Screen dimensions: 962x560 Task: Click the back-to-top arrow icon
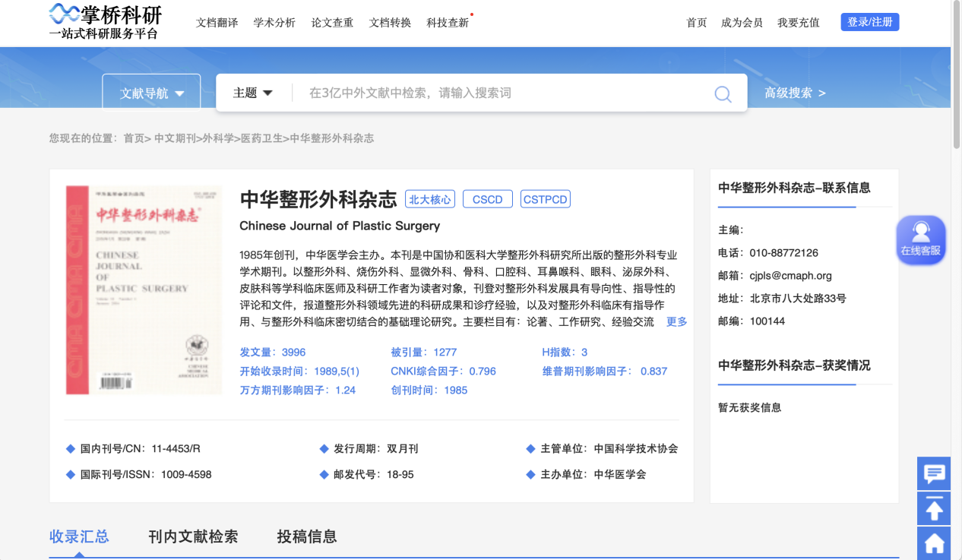[x=934, y=508]
